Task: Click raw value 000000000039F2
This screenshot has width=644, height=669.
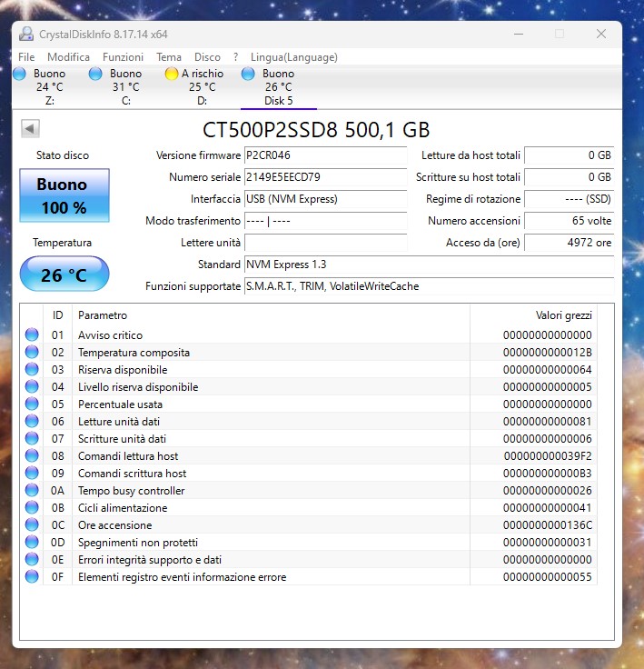Action: [548, 456]
